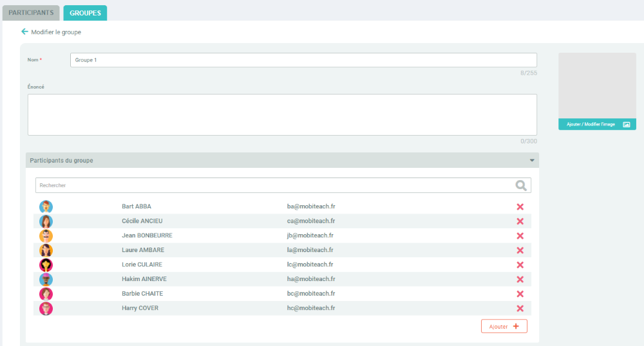
Task: Remove Barbie CHAITE from the group
Action: 520,294
